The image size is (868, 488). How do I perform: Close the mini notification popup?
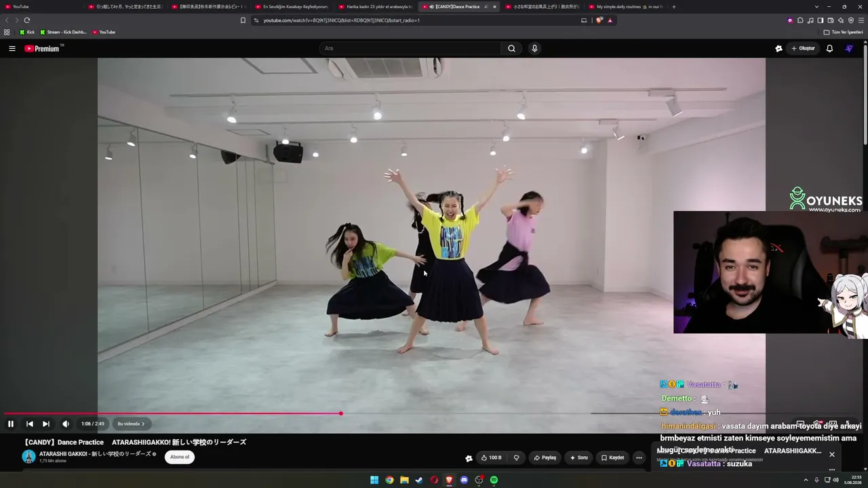click(832, 454)
